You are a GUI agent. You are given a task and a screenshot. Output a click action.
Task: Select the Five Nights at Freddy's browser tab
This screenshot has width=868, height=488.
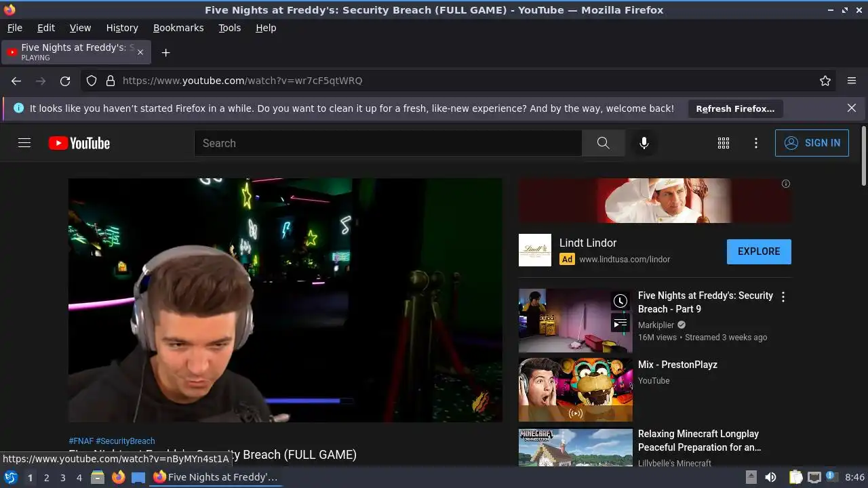point(77,52)
